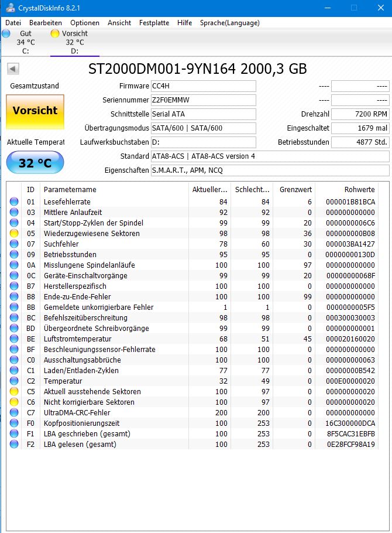Click the Drehzahl value 7200 RPM
This screenshot has width=392, height=533.
point(360,114)
